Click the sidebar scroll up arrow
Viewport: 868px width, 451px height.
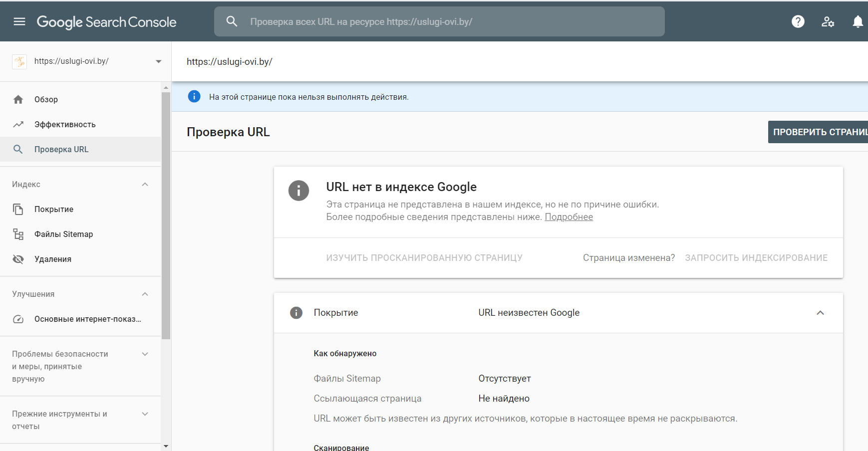(166, 87)
